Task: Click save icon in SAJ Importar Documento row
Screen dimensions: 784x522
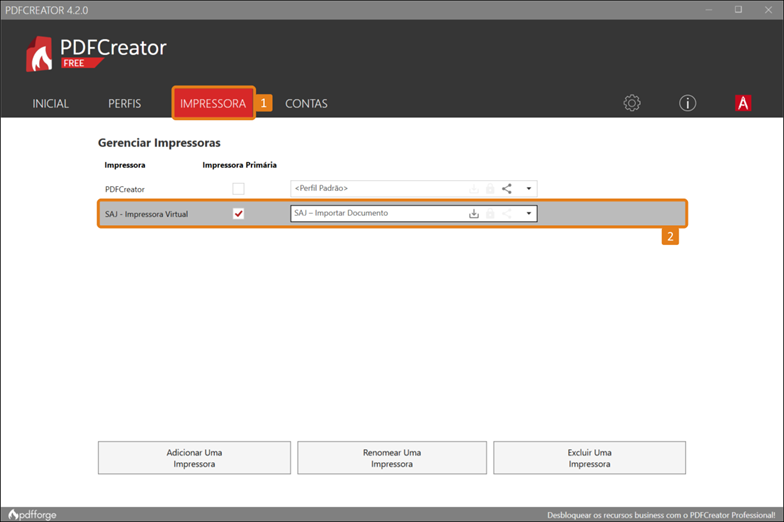Action: (474, 213)
